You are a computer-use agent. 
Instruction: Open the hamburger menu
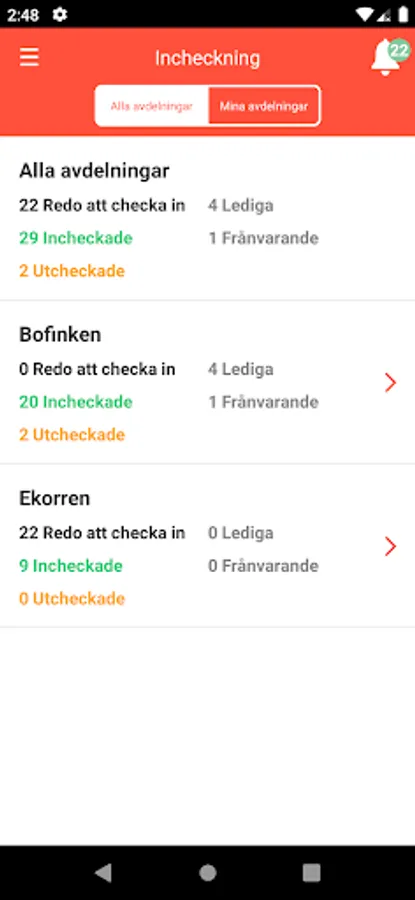point(29,57)
